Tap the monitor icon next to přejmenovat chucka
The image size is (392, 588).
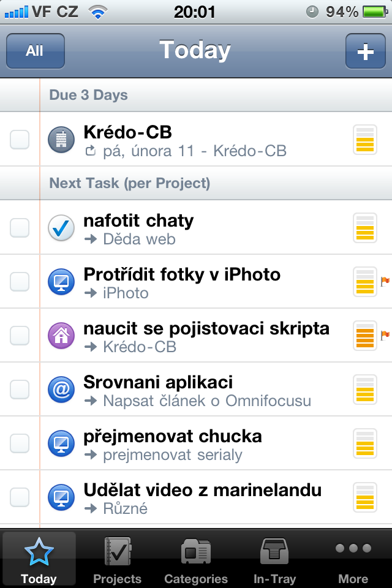61,443
